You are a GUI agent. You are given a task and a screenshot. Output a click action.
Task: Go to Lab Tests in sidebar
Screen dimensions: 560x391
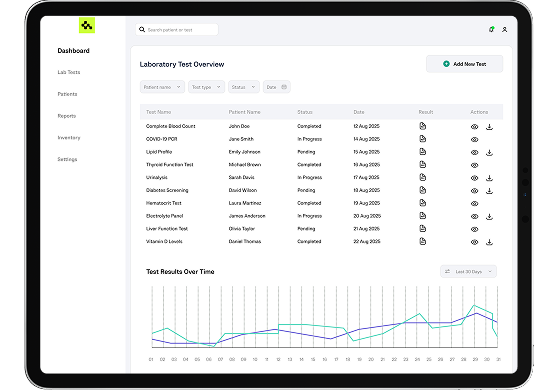[x=69, y=72]
